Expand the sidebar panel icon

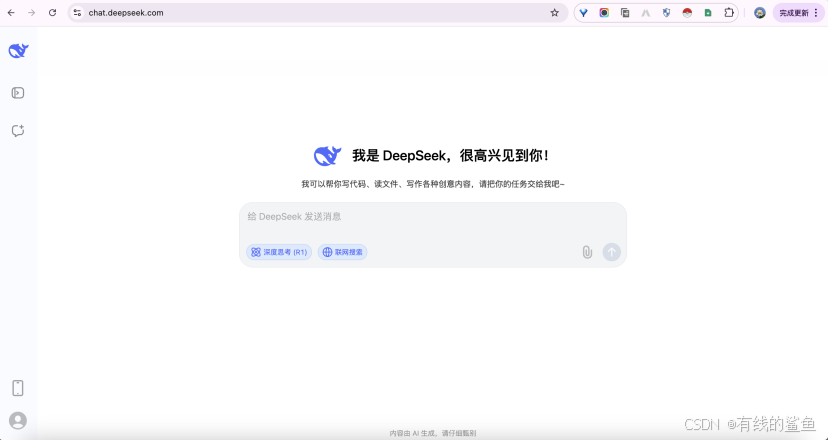click(x=18, y=93)
